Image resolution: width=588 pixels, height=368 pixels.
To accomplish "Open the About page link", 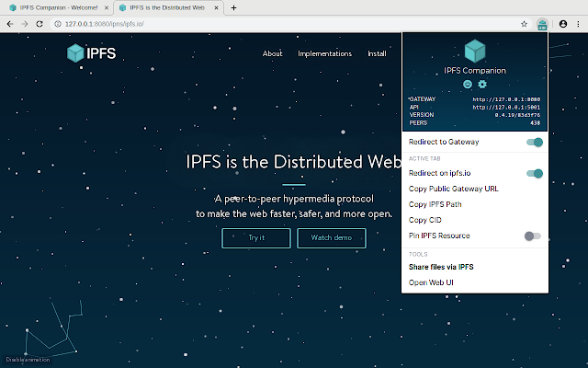I will (x=272, y=53).
